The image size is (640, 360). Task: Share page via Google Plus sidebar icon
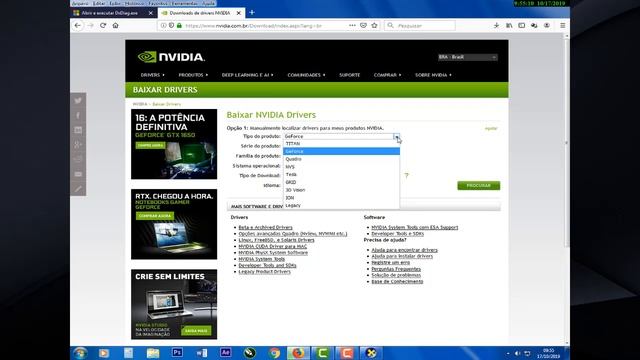[78, 144]
